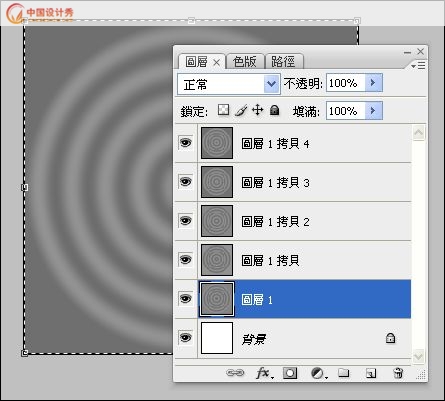The height and width of the screenshot is (401, 445).
Task: Click the padlock on 背景 layer
Action: coord(390,338)
